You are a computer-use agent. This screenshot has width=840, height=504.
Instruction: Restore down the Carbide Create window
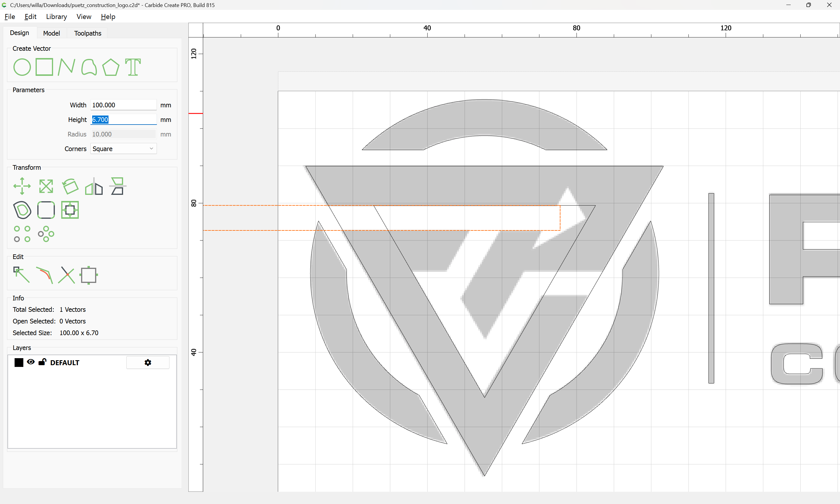[x=808, y=5]
